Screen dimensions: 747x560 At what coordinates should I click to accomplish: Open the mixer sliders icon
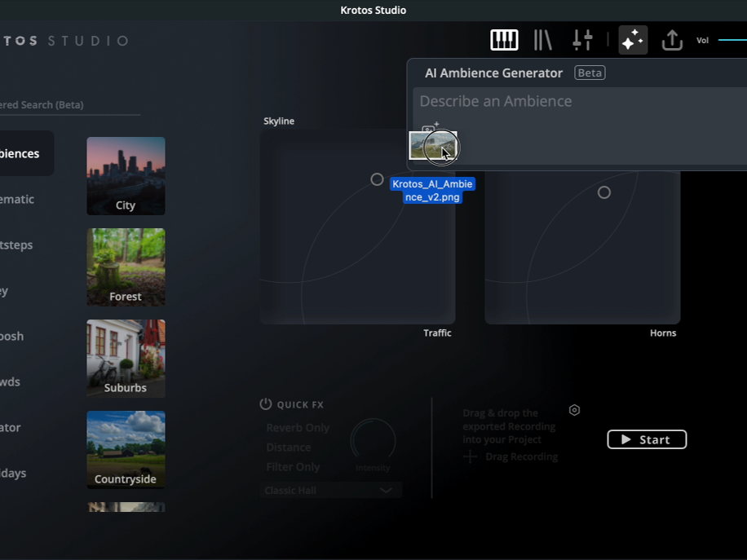click(582, 40)
